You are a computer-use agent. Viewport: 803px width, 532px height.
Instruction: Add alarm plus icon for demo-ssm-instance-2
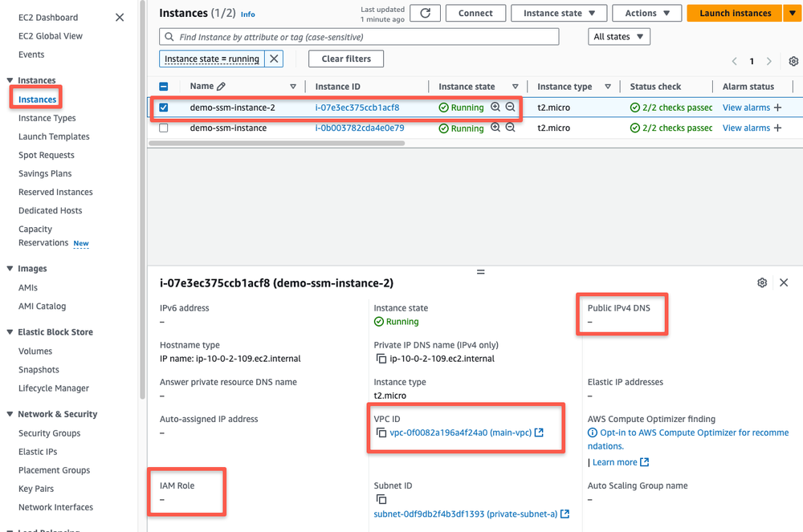point(778,108)
